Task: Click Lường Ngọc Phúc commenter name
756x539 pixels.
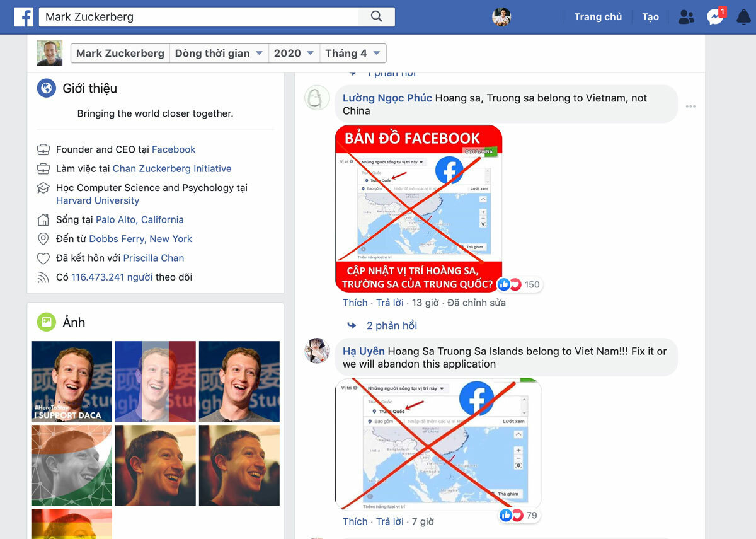Action: 387,98
